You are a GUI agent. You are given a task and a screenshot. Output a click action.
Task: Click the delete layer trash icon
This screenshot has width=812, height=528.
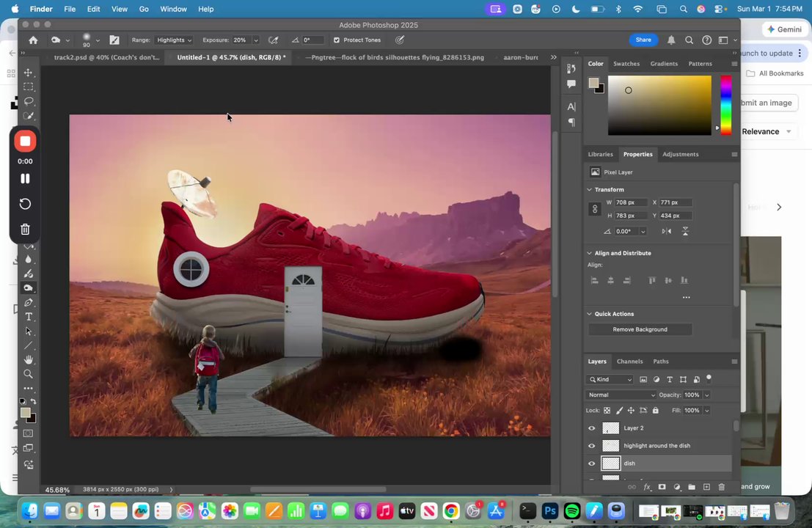point(721,487)
